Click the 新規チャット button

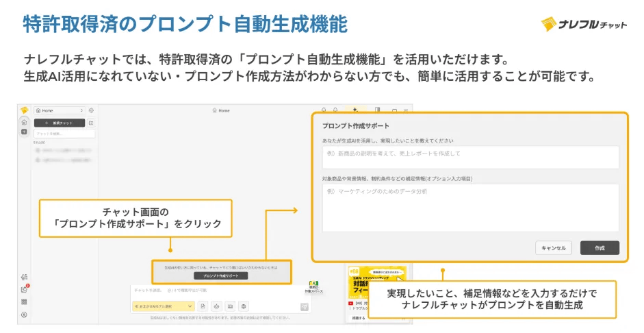(59, 123)
